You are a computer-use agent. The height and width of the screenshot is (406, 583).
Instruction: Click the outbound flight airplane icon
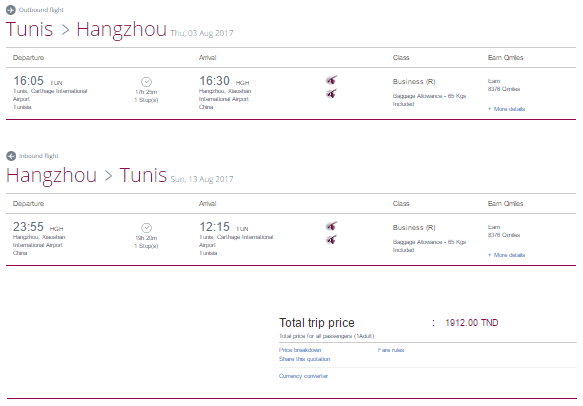[x=11, y=10]
